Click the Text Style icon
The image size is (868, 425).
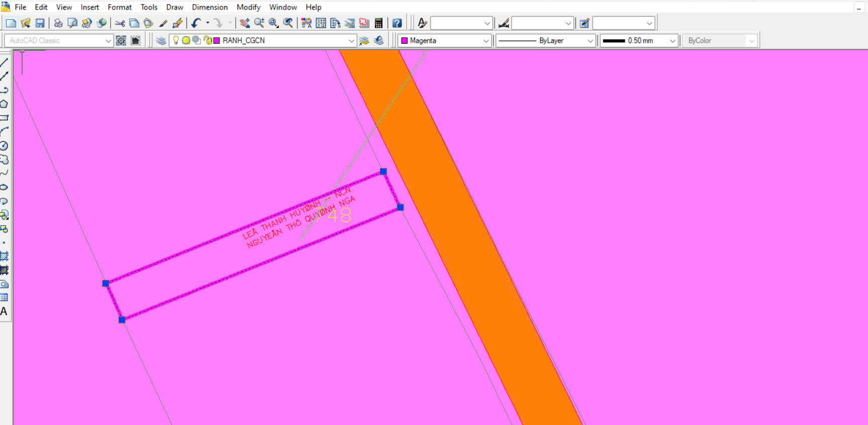[422, 23]
